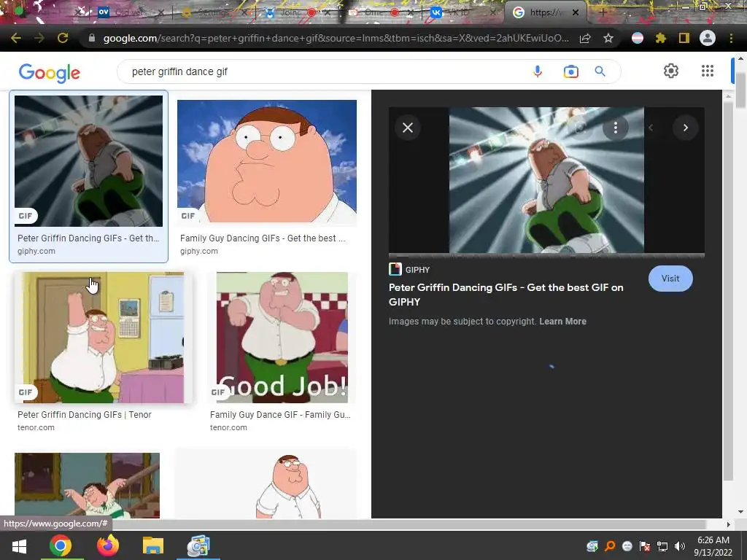
Task: Open the striped flag extension icon
Action: click(638, 38)
